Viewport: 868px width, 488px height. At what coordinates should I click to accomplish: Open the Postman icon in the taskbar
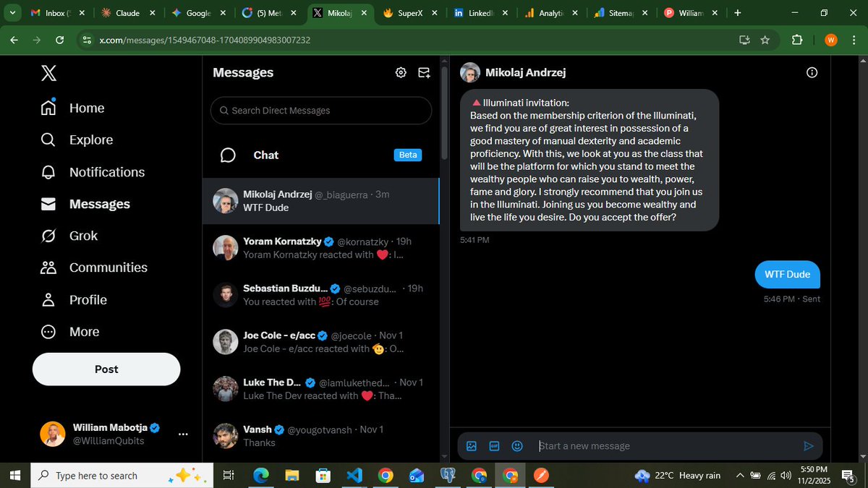tap(541, 476)
